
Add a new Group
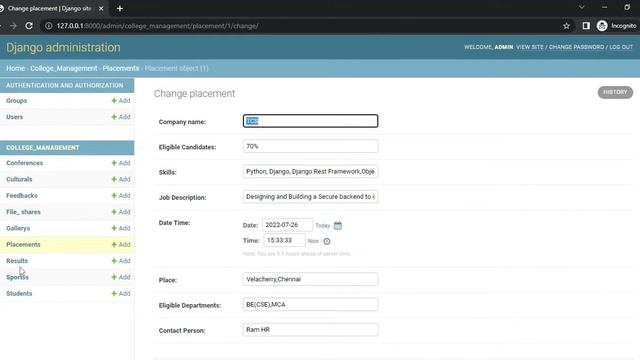point(121,100)
